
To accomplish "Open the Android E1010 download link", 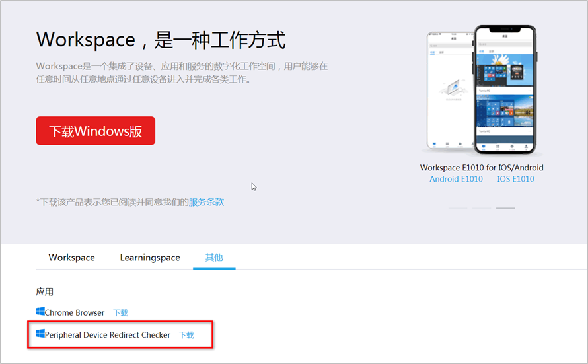I will point(456,179).
